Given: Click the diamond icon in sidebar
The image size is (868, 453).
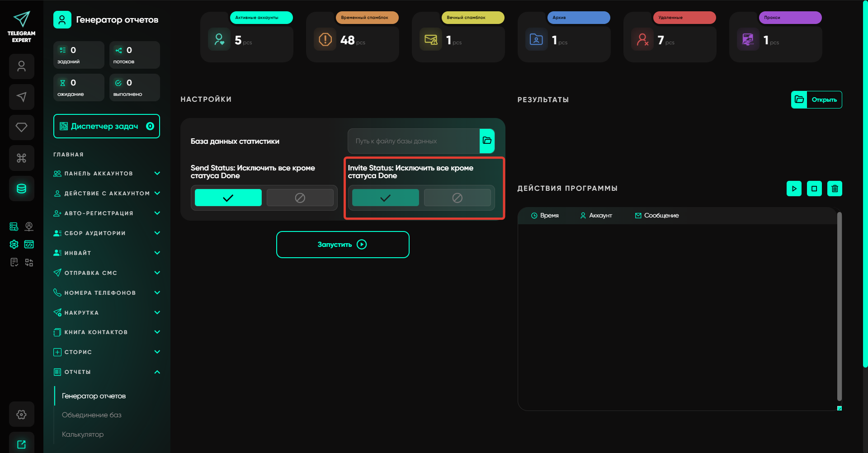Looking at the screenshot, I should pyautogui.click(x=21, y=127).
